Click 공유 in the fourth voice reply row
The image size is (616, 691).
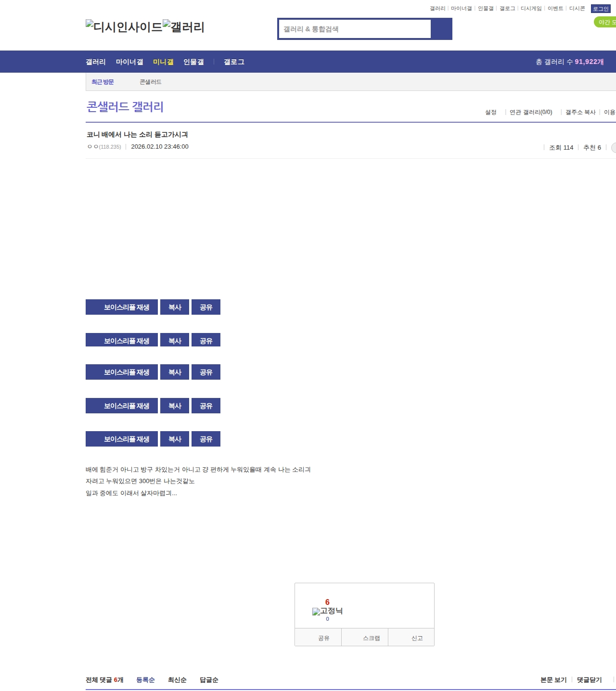click(x=206, y=406)
